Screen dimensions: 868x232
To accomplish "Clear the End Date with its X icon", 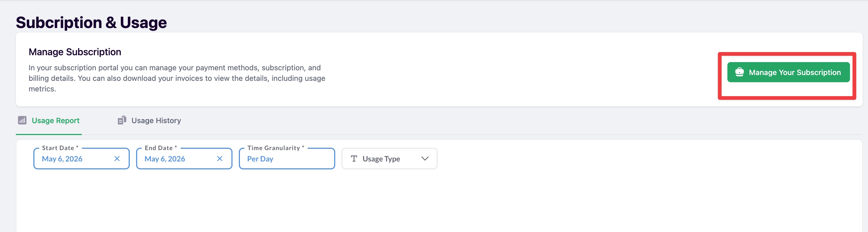I will point(220,159).
